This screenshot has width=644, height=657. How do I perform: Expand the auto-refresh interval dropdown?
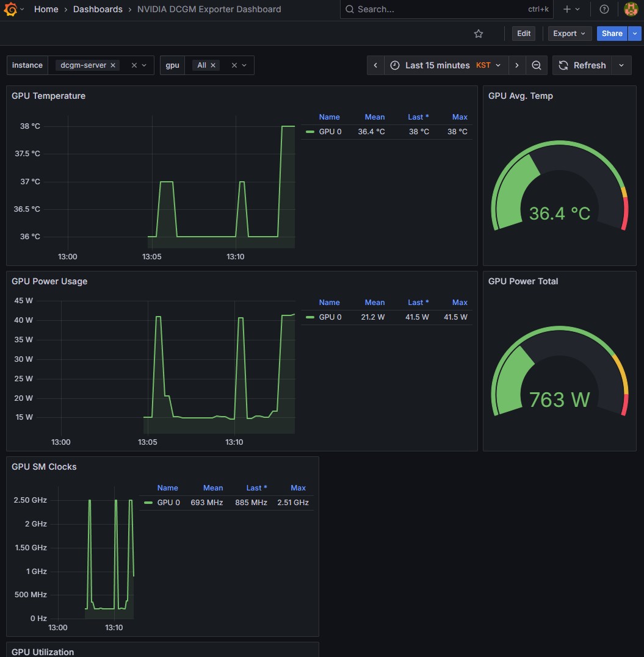pyautogui.click(x=621, y=65)
